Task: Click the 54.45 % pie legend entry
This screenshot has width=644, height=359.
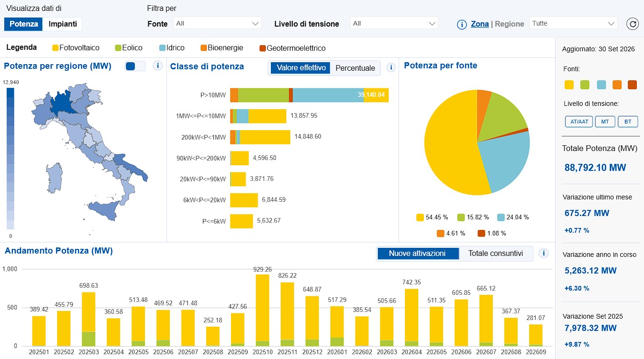Action: coord(432,217)
